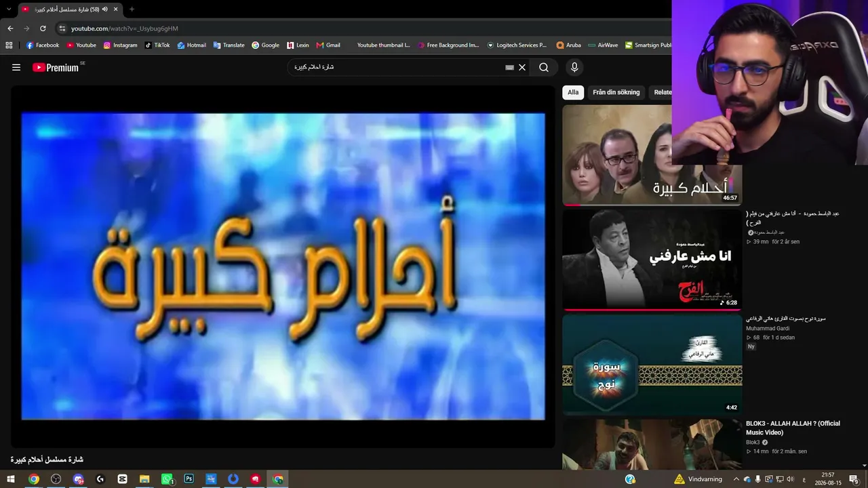Viewport: 868px width, 488px height.
Task: Open Chrome from the taskbar
Action: point(33,479)
